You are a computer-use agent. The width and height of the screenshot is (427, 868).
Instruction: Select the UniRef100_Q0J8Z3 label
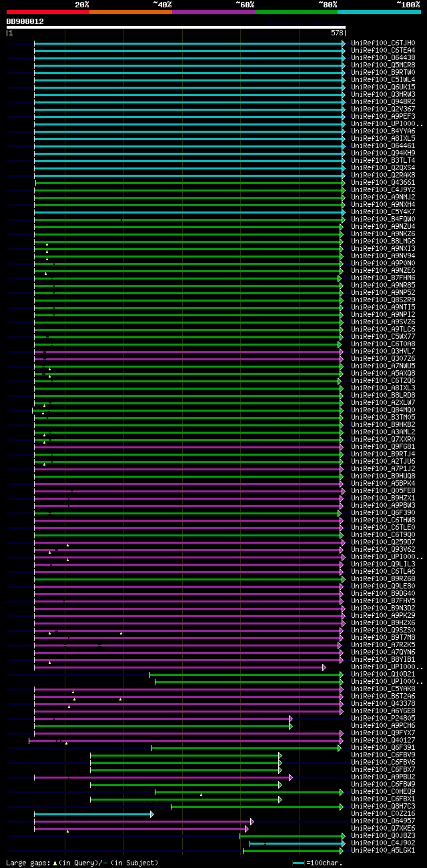tap(383, 835)
